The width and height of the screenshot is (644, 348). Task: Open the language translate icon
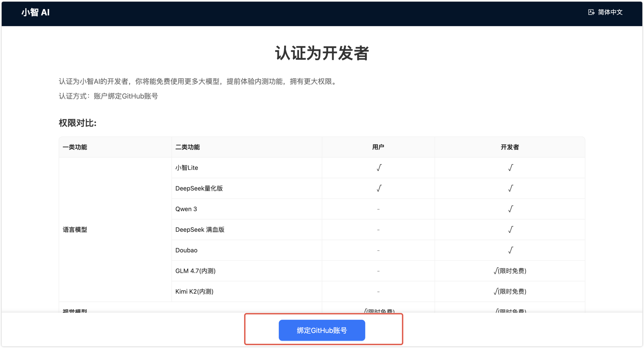[591, 12]
